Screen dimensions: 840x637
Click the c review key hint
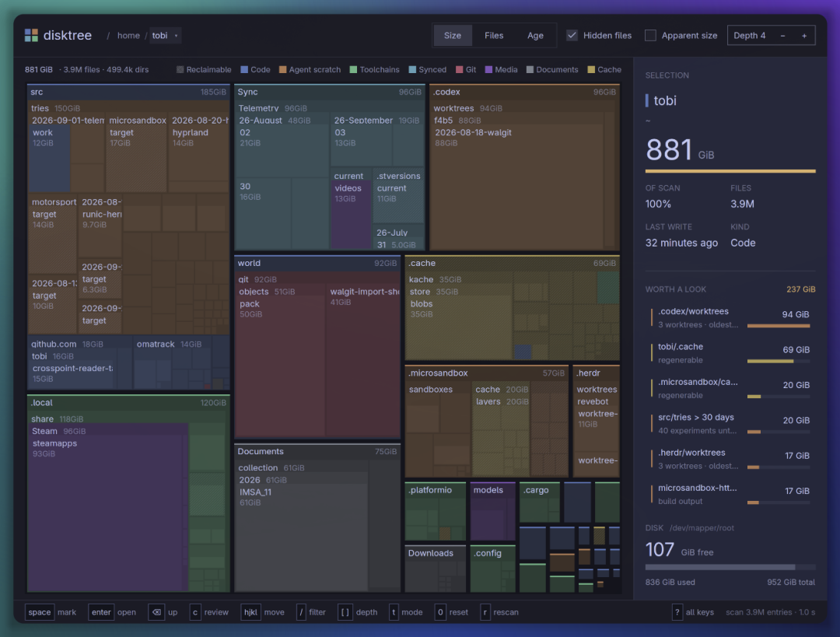pyautogui.click(x=209, y=612)
